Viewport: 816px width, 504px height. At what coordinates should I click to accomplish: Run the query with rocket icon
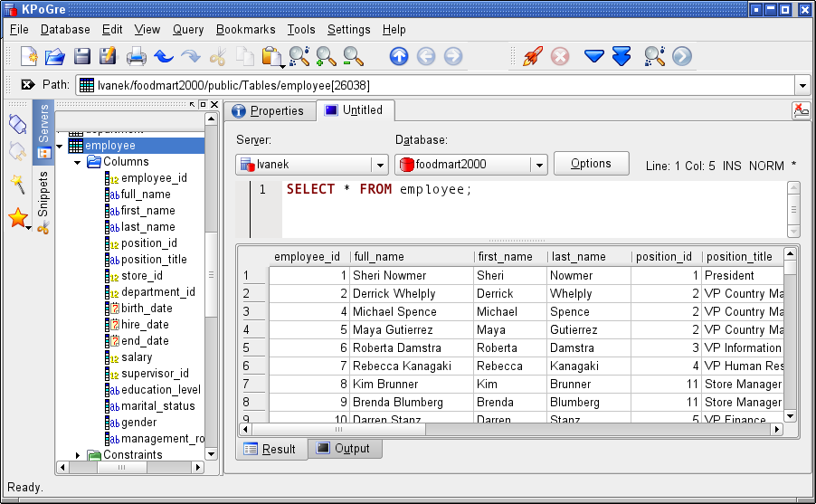click(x=533, y=56)
